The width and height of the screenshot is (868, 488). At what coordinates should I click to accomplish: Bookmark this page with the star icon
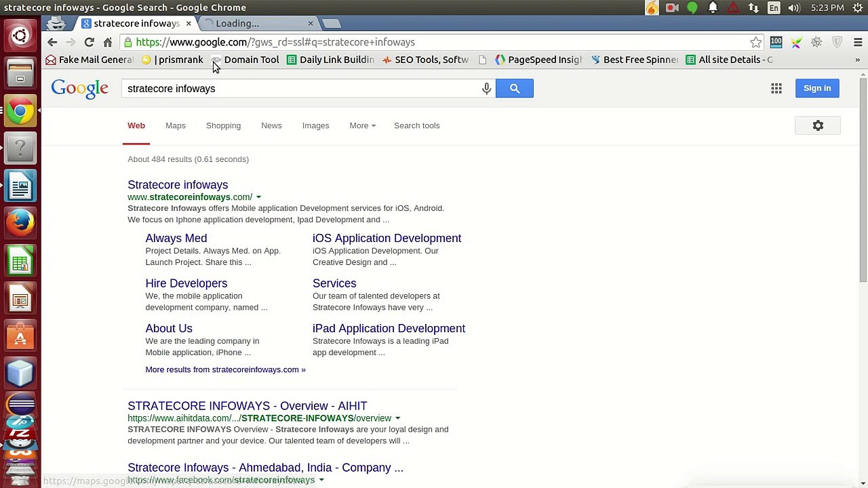point(755,42)
